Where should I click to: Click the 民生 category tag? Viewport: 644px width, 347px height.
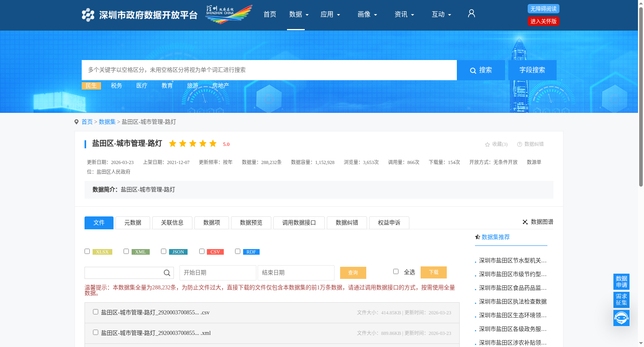[x=91, y=85]
